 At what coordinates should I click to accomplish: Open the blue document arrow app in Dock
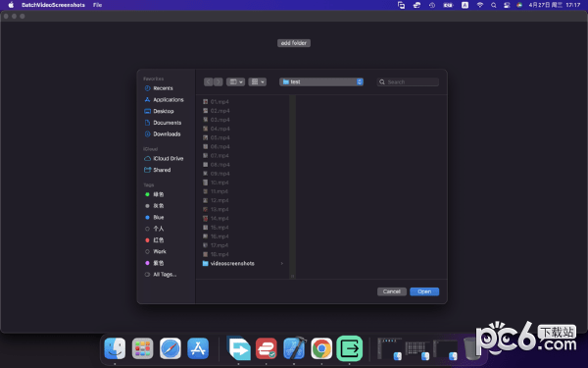(238, 348)
